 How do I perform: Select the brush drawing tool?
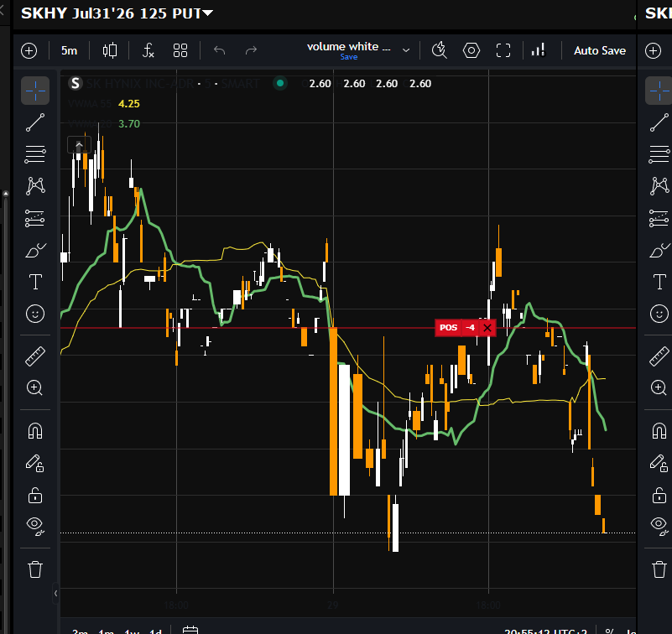(36, 250)
